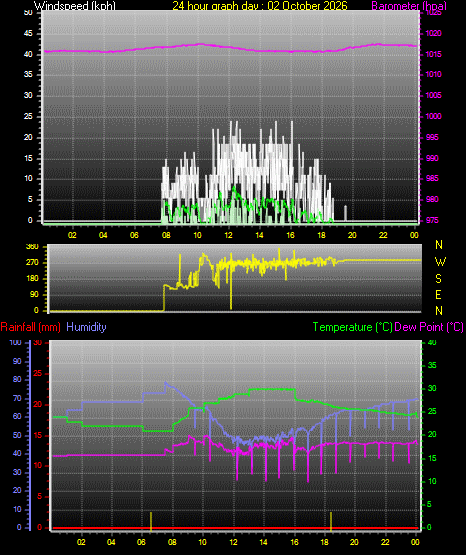
Task: Select the 'Dew Point (°C)' legend label
Action: point(429,327)
